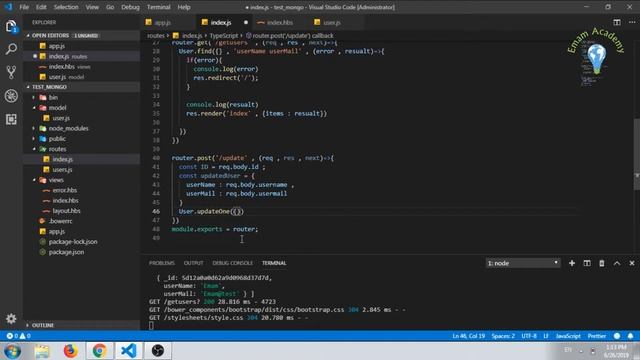Image resolution: width=640 pixels, height=360 pixels.
Task: Open the Debug menu
Action: coord(130,7)
